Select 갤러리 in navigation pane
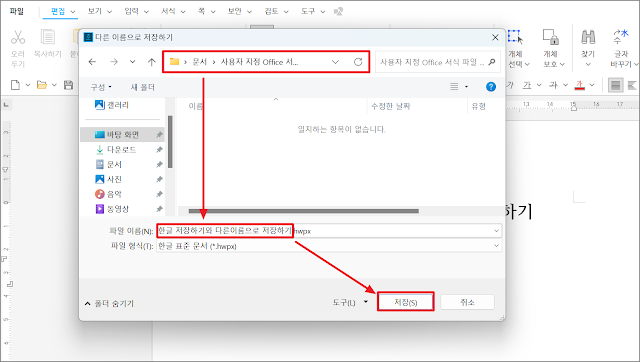This screenshot has height=362, width=640. [118, 105]
